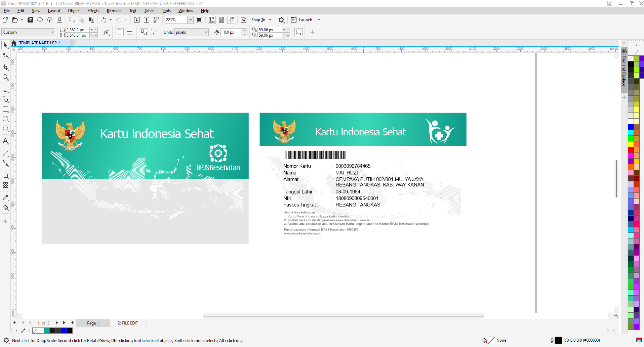Click the Import icon
This screenshot has width=644, height=347.
(137, 20)
